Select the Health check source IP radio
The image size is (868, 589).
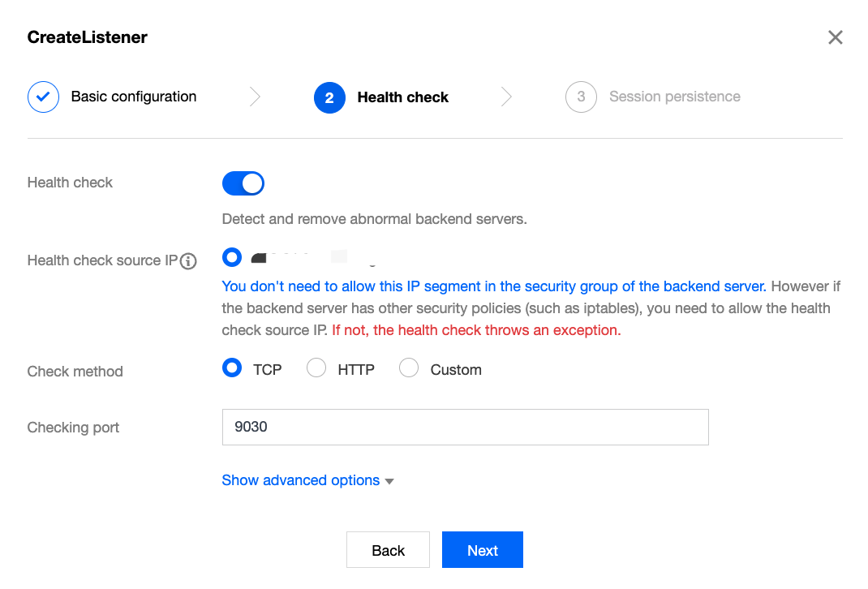(232, 258)
